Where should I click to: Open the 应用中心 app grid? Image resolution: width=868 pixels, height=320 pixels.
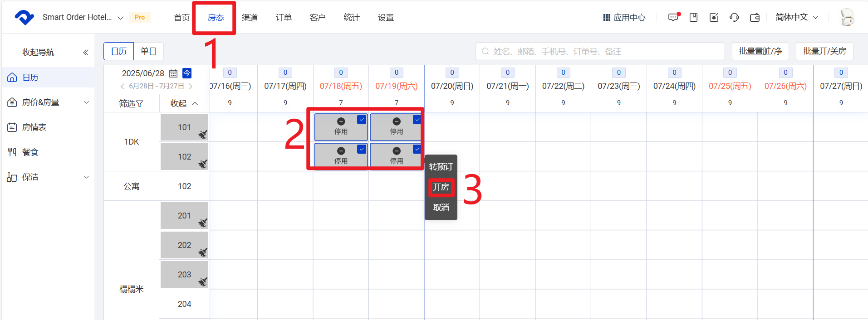pos(624,17)
